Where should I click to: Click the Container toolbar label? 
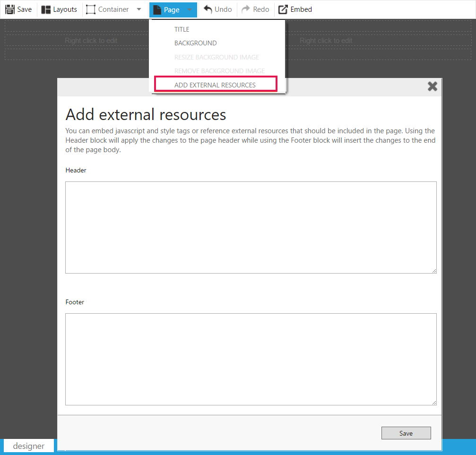point(113,9)
